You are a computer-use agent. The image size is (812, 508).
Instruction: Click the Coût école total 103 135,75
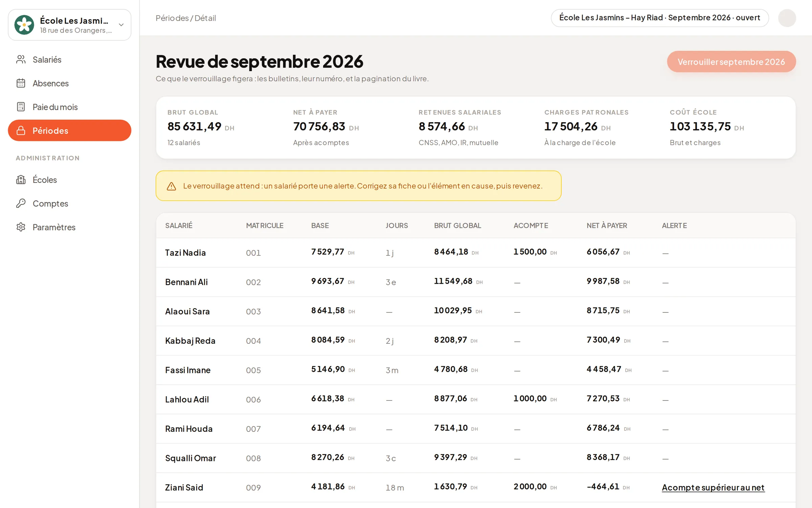(x=700, y=126)
